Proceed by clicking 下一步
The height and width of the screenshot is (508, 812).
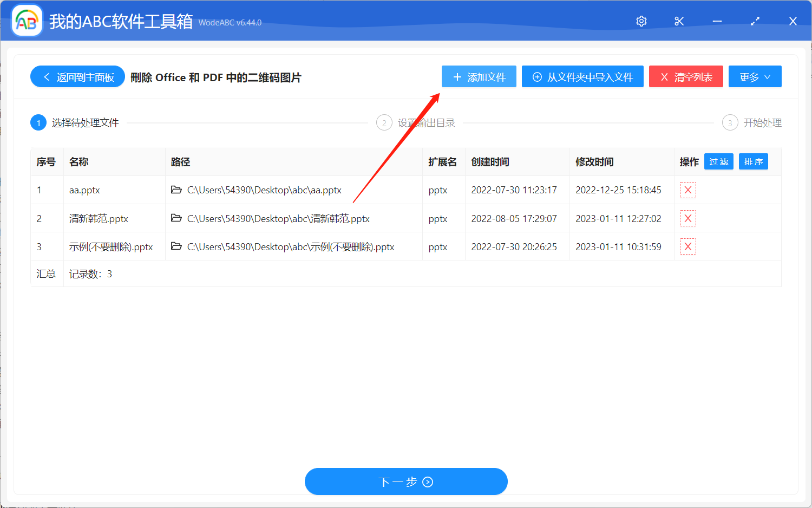tap(406, 481)
